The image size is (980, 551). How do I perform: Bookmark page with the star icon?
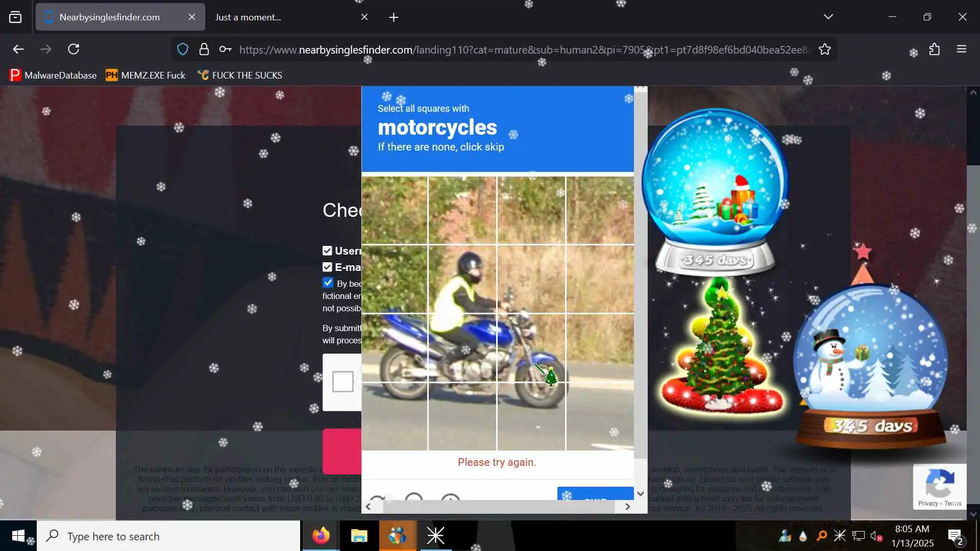(x=825, y=49)
